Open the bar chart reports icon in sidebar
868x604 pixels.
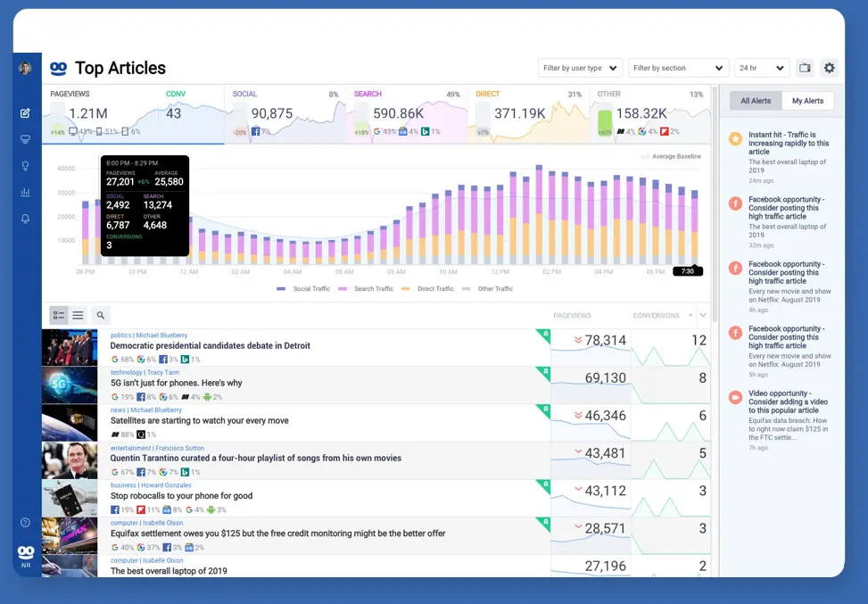(26, 192)
